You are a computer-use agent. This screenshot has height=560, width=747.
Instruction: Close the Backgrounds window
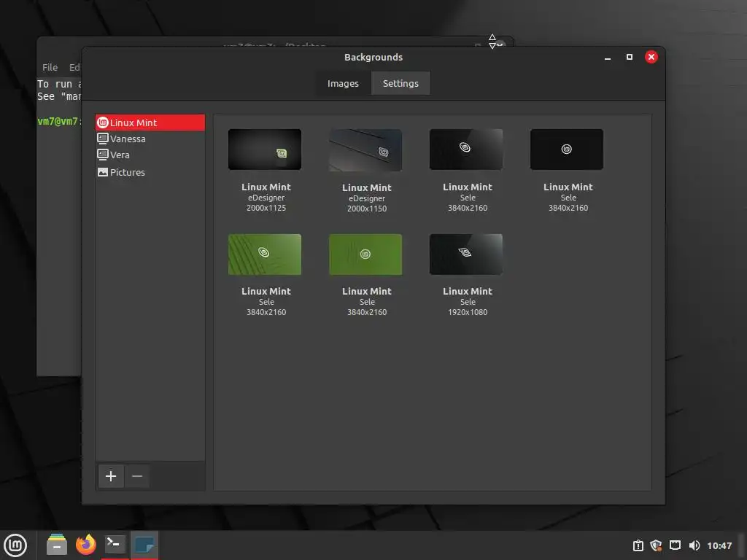pos(651,57)
